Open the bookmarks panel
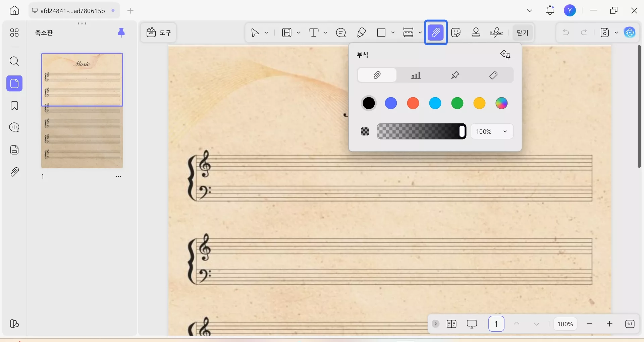 coord(14,106)
